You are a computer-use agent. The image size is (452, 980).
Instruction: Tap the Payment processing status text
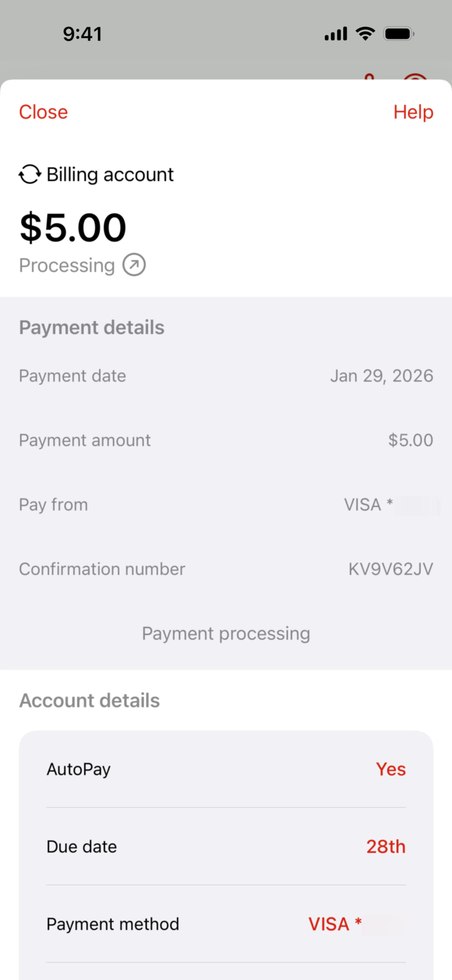point(226,634)
